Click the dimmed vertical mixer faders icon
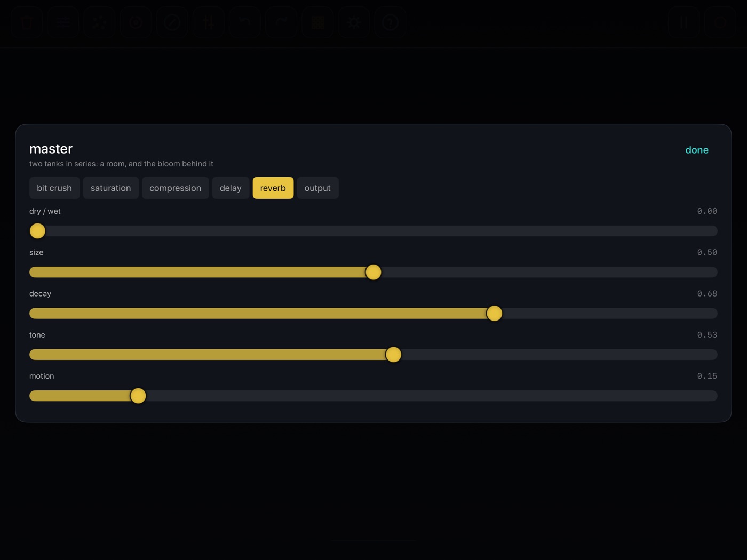This screenshot has height=560, width=747. click(x=209, y=22)
